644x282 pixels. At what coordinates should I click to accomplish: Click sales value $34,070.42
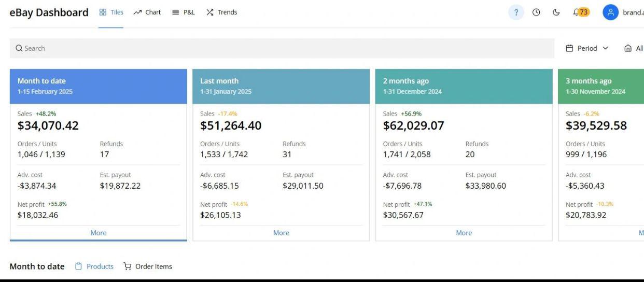click(48, 125)
